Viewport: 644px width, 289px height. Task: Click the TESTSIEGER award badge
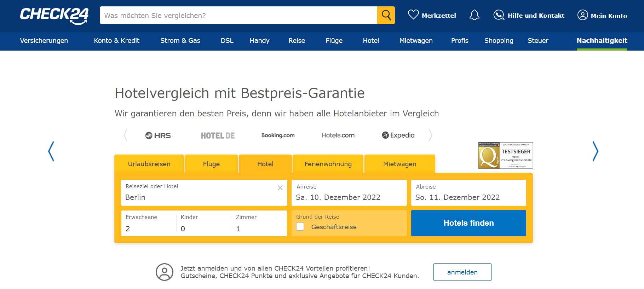click(x=505, y=155)
